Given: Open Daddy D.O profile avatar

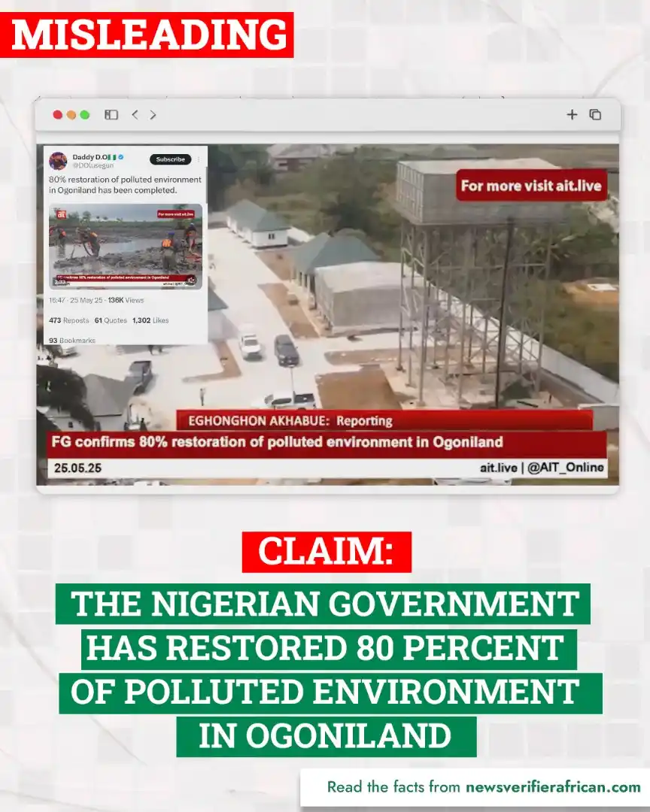Looking at the screenshot, I should pos(58,161).
